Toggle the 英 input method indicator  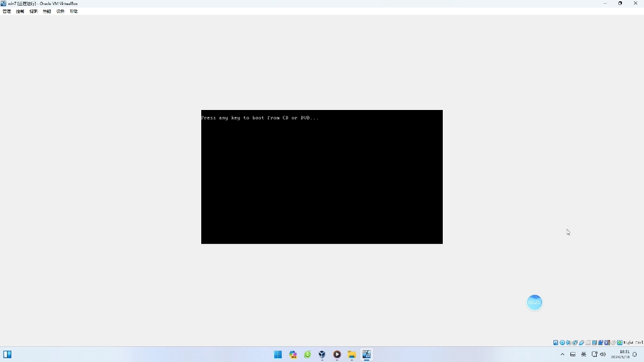584,354
